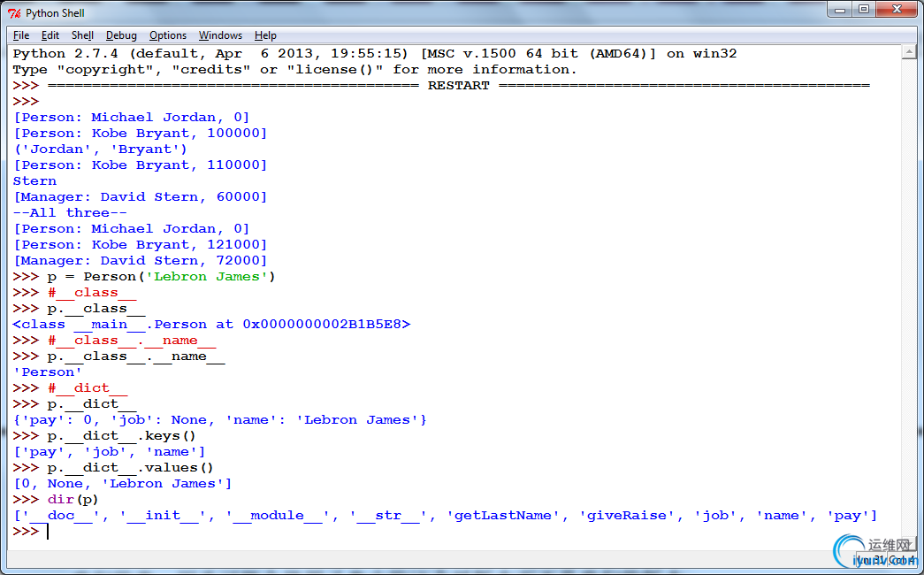Click the scrollbar up arrow
924x575 pixels.
(x=909, y=52)
